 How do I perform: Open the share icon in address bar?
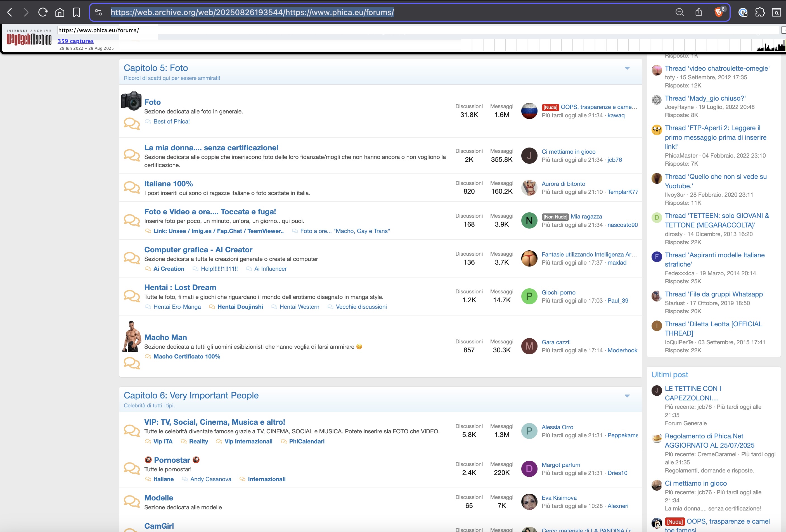[699, 13]
